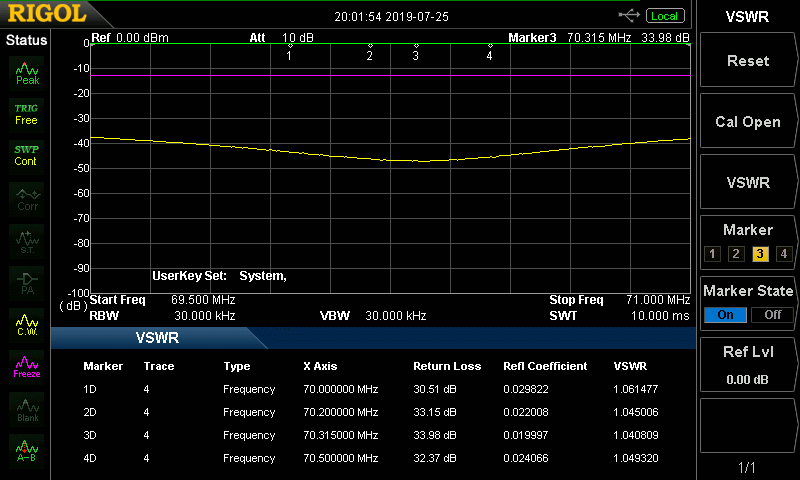Click the magenta Freeze trace icon
Viewport: 800px width, 480px height.
(26, 366)
